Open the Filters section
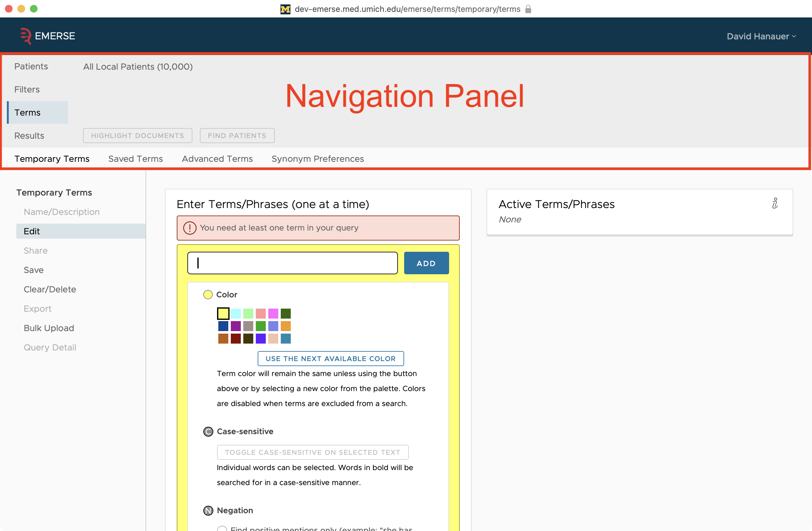This screenshot has width=812, height=531. coord(27,89)
